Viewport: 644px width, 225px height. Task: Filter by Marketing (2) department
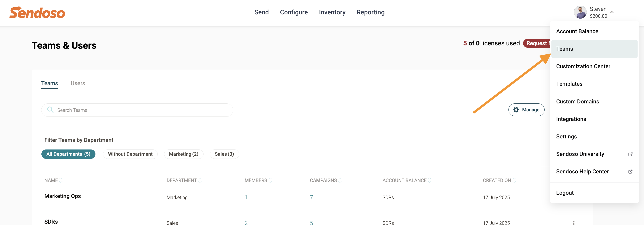tap(184, 154)
